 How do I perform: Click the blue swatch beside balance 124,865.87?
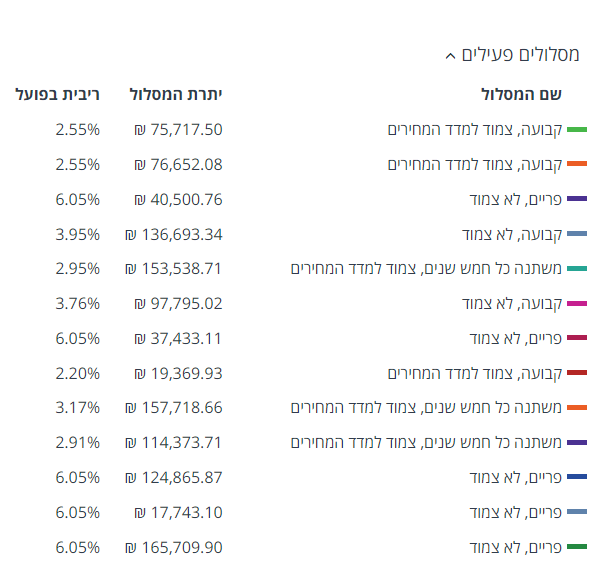point(577,478)
